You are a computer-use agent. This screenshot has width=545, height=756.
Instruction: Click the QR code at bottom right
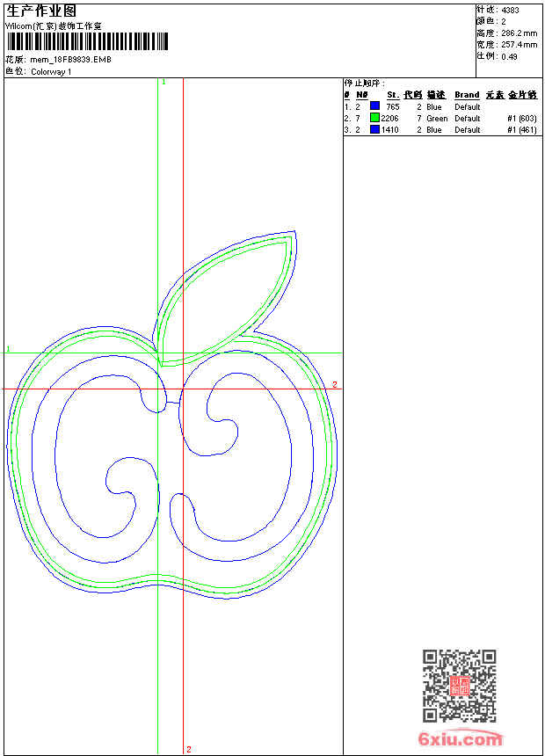pyautogui.click(x=459, y=686)
